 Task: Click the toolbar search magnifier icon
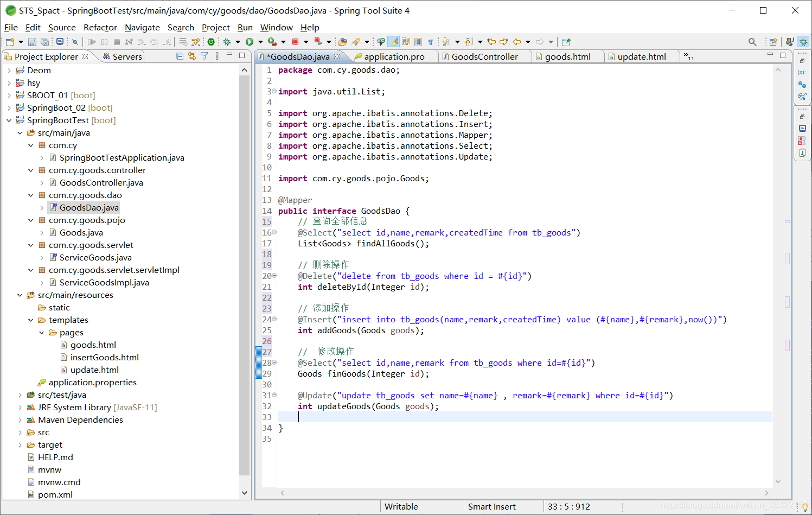pos(752,42)
